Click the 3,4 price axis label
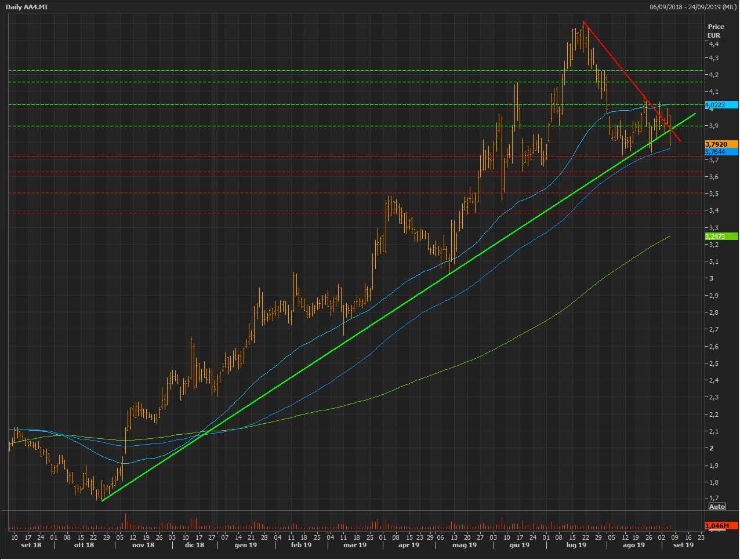Viewport: 740px width, 560px height. [x=713, y=210]
